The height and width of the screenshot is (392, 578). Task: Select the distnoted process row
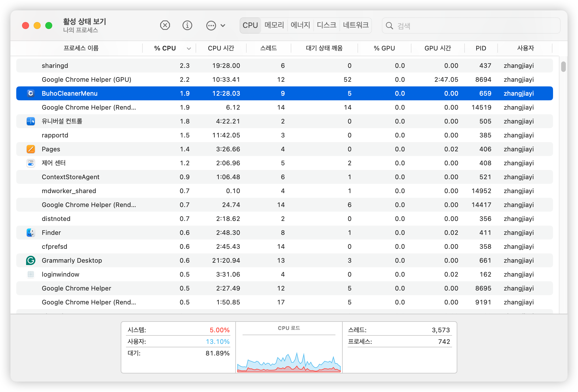click(284, 219)
